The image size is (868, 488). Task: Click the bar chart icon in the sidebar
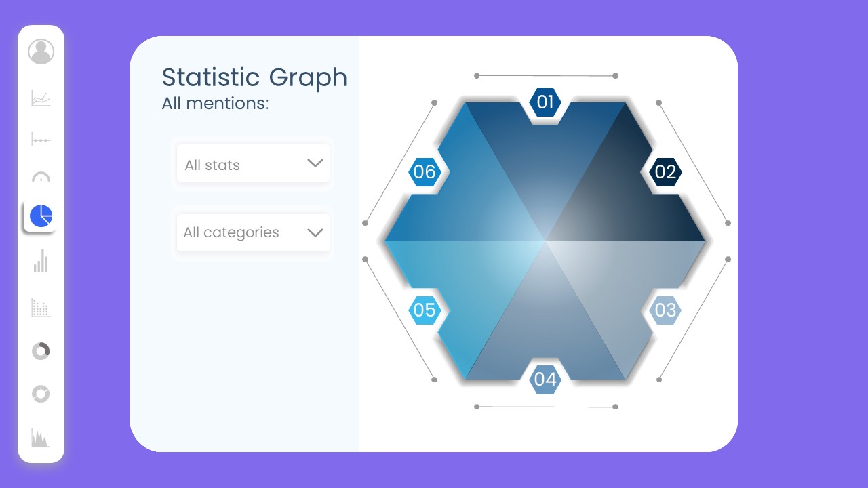pos(41,262)
